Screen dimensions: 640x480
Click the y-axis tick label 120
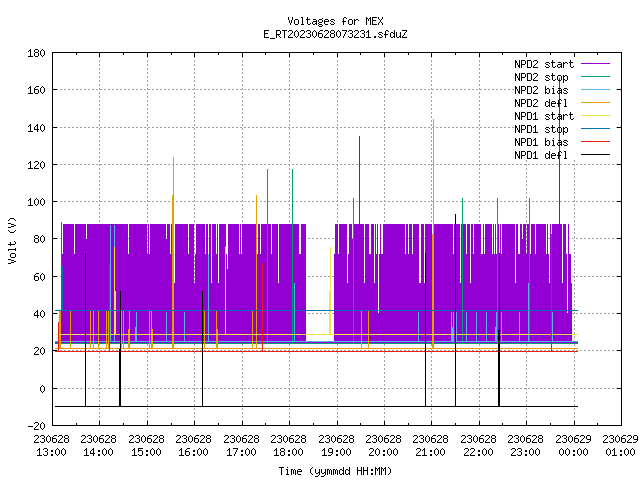tap(36, 165)
